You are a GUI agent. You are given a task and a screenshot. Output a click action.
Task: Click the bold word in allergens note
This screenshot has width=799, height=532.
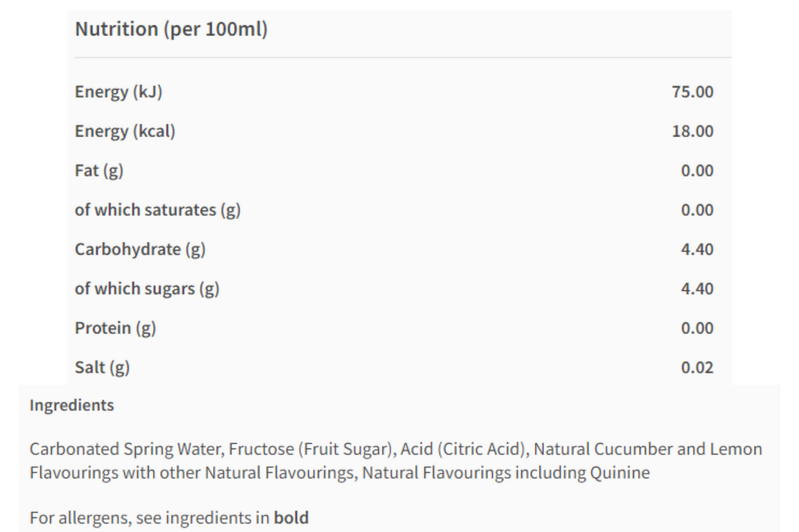pyautogui.click(x=291, y=518)
